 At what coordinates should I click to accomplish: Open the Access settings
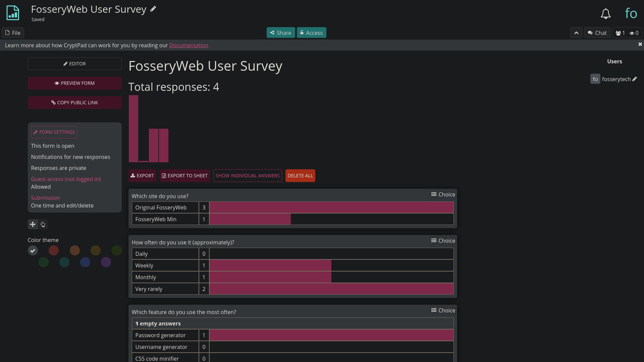tap(311, 33)
